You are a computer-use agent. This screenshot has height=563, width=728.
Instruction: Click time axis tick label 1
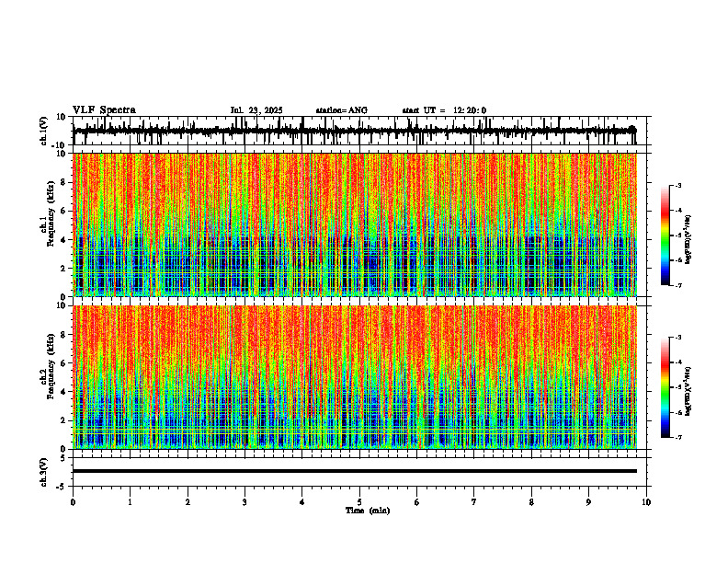(130, 502)
